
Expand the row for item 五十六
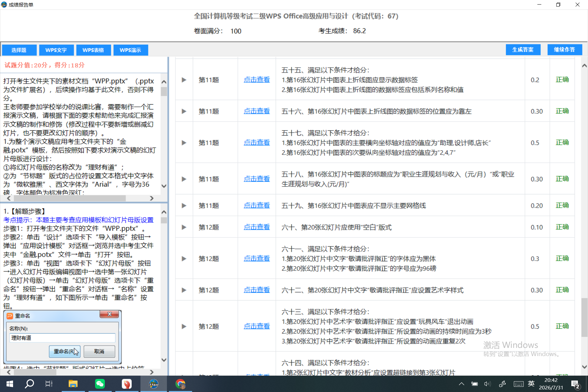click(x=184, y=111)
